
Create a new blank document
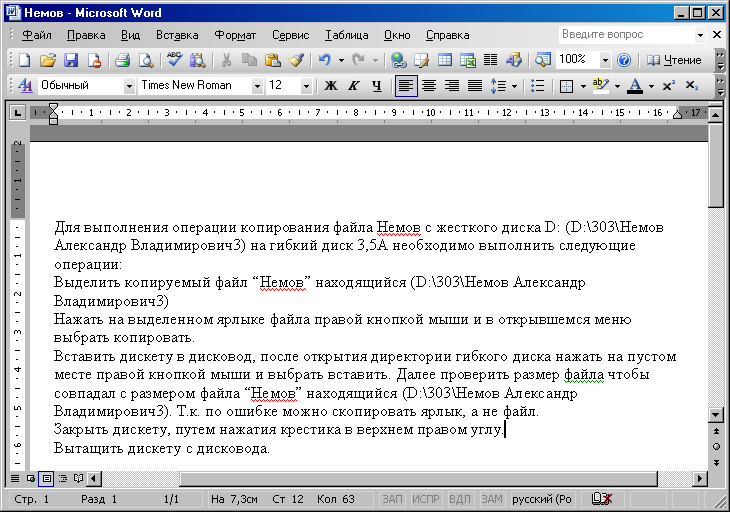[25, 60]
